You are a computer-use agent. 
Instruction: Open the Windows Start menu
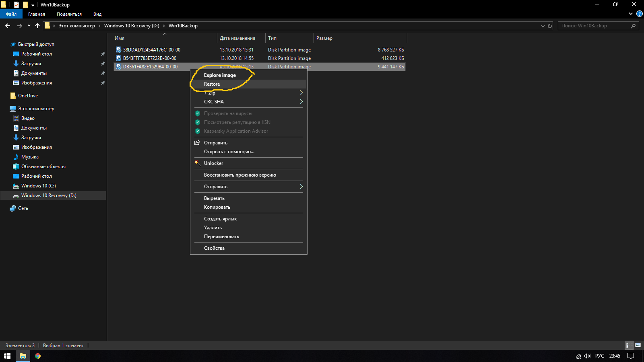(7, 356)
